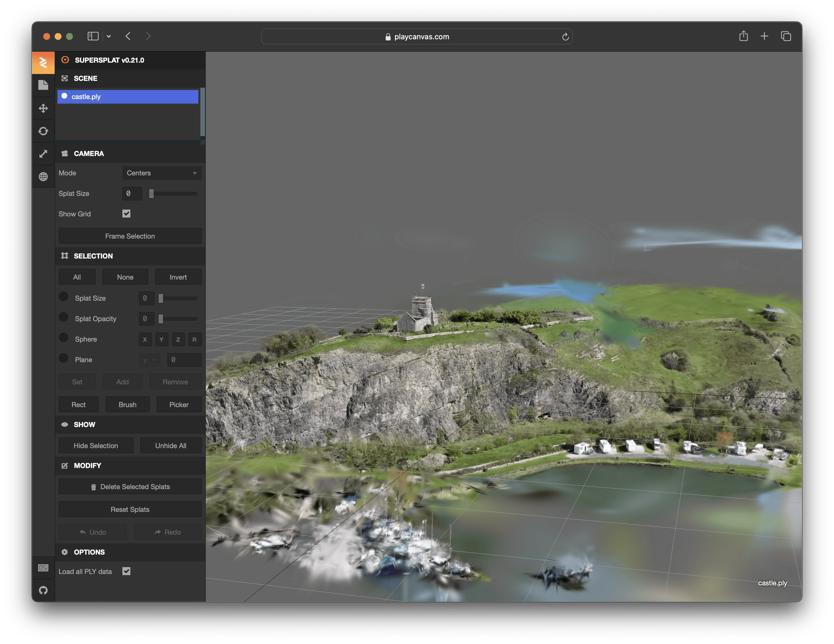Click Delete Selected Splats button

tap(130, 487)
